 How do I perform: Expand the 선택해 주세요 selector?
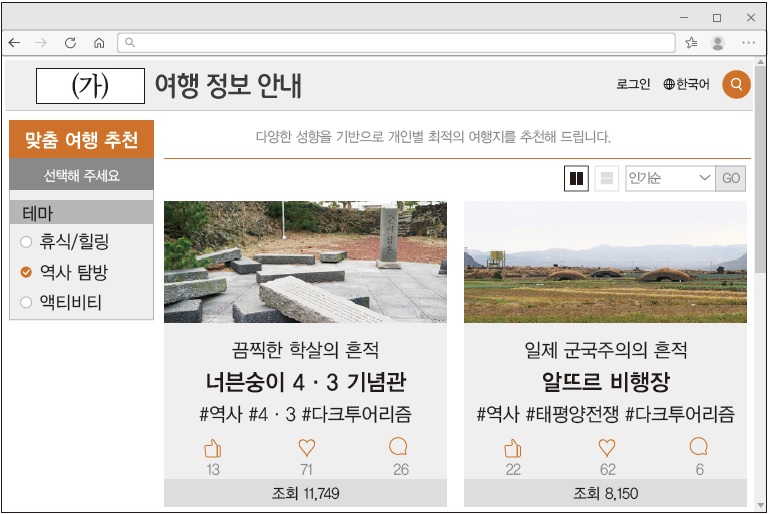[x=81, y=176]
